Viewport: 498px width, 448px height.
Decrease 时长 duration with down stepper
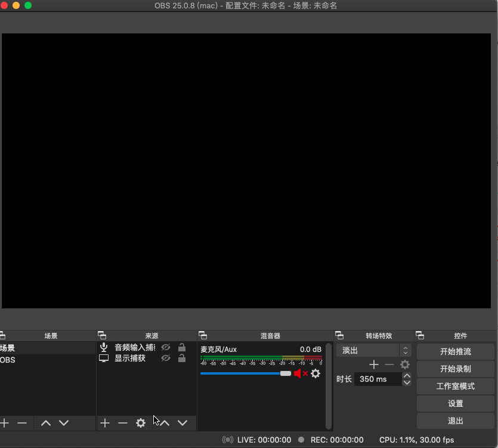coord(407,382)
